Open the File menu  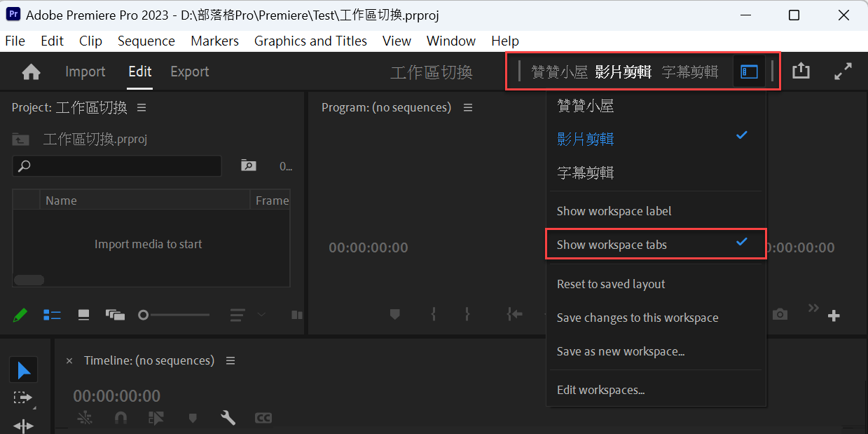point(15,41)
